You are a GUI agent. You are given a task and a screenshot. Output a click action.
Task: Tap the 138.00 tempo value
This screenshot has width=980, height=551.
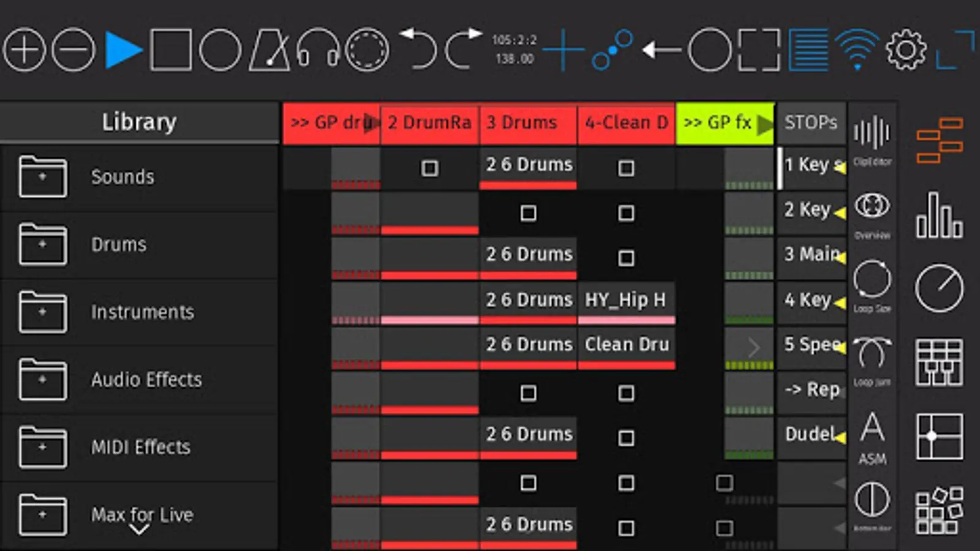[514, 59]
